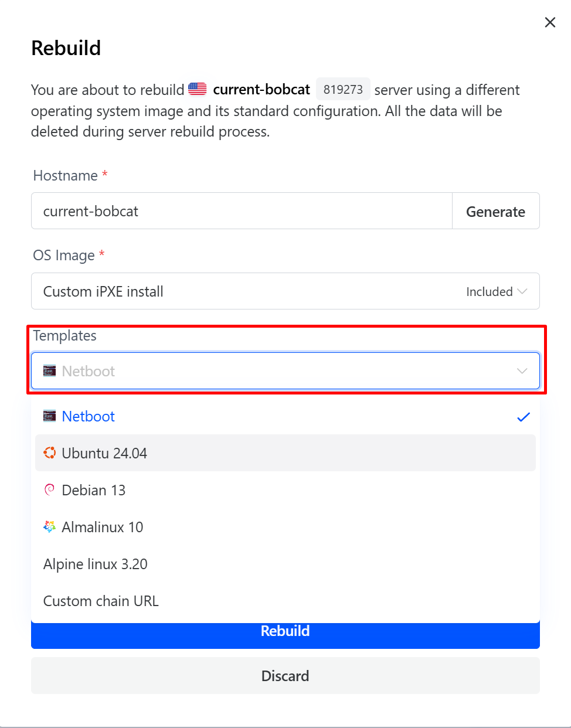Choose Custom chain URL option
Image resolution: width=571 pixels, height=728 pixels.
101,601
